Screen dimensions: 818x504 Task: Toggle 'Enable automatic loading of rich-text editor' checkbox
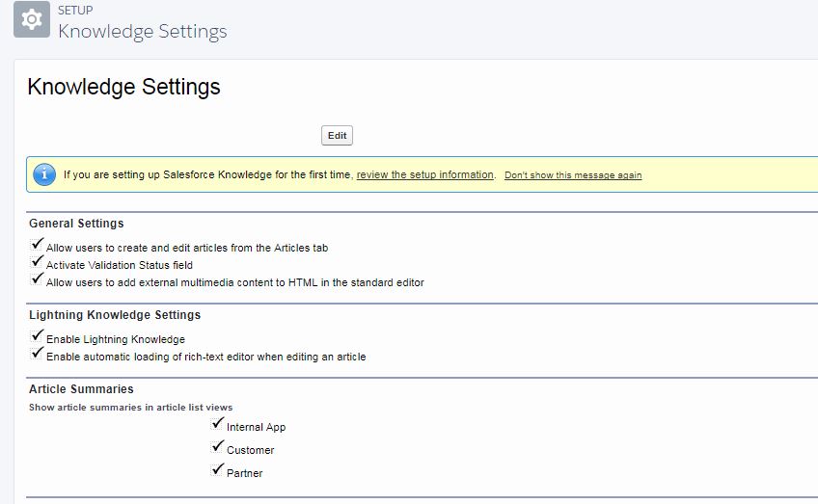tap(38, 355)
